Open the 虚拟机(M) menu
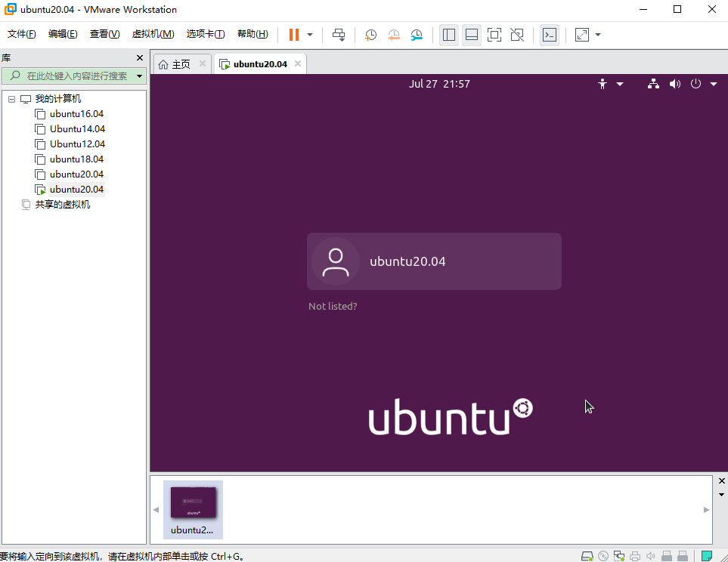Screen dimensions: 728x562 [x=153, y=34]
